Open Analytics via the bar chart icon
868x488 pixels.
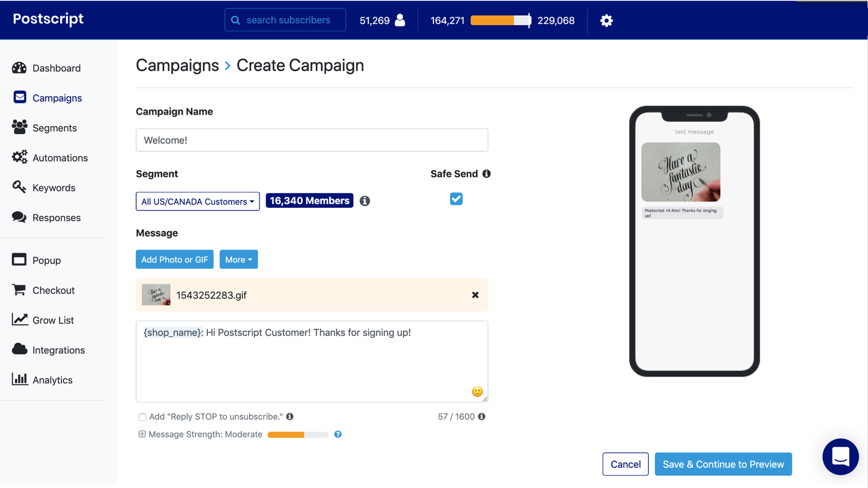coord(20,380)
